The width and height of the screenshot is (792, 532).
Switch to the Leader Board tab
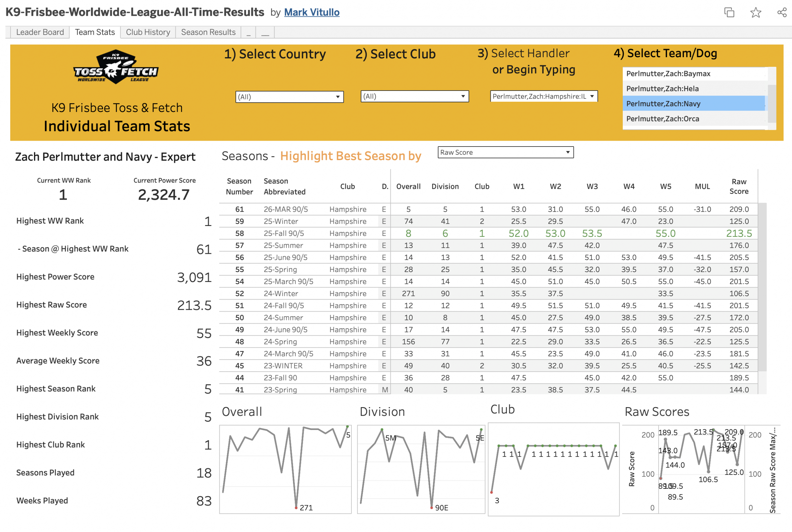[40, 32]
